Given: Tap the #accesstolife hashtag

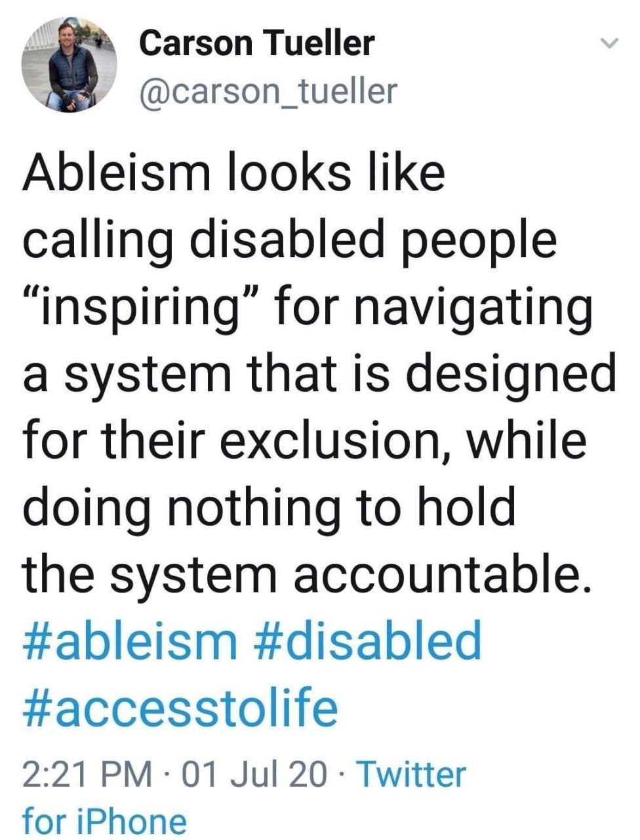Looking at the screenshot, I should (x=180, y=707).
